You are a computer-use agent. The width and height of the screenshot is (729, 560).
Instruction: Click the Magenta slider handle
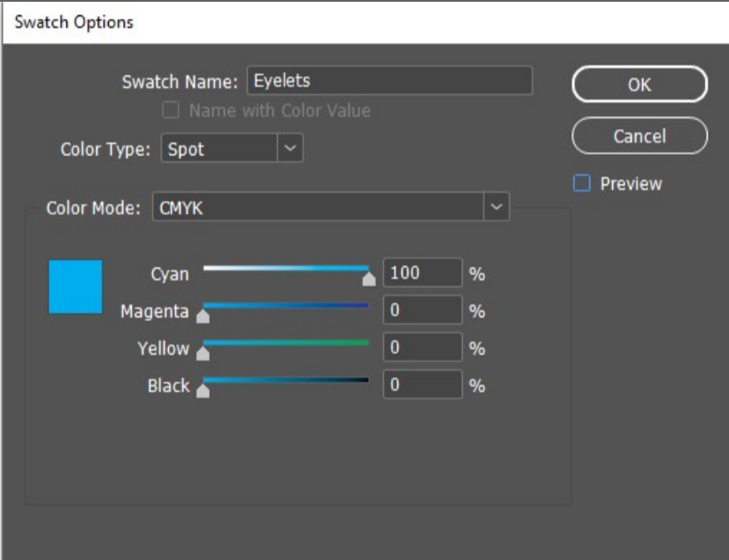(203, 316)
